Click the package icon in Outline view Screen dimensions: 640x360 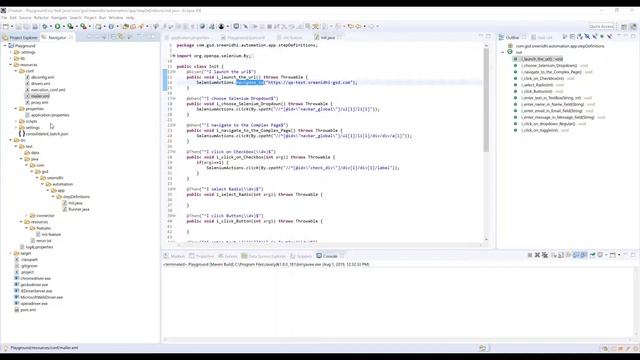[510, 46]
